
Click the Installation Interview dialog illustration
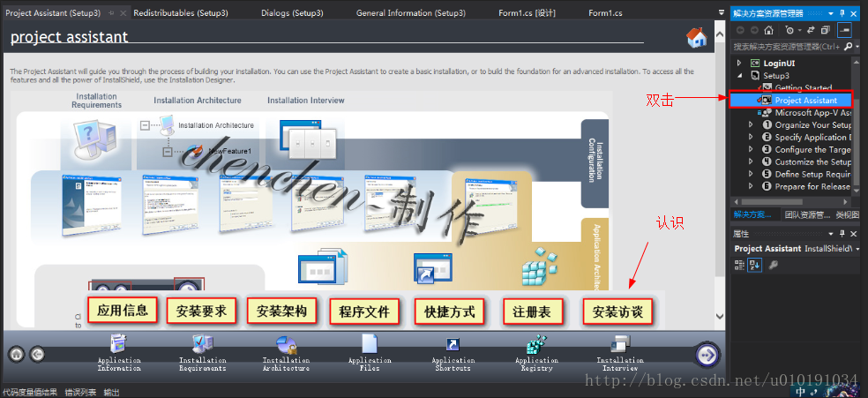[x=309, y=139]
